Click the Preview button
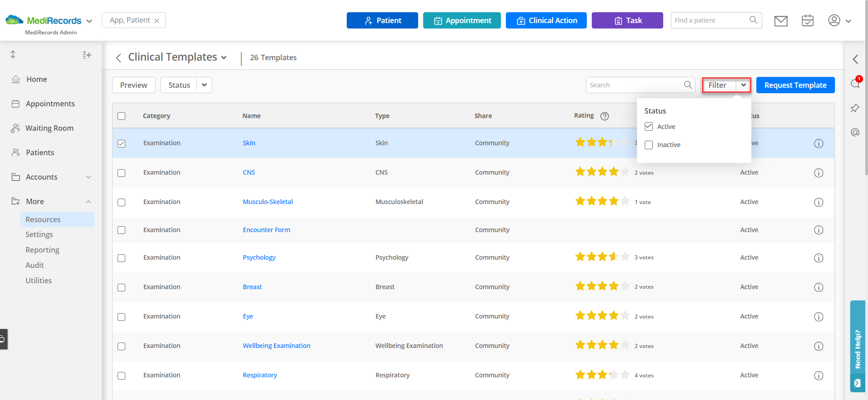The width and height of the screenshot is (868, 400). click(134, 85)
